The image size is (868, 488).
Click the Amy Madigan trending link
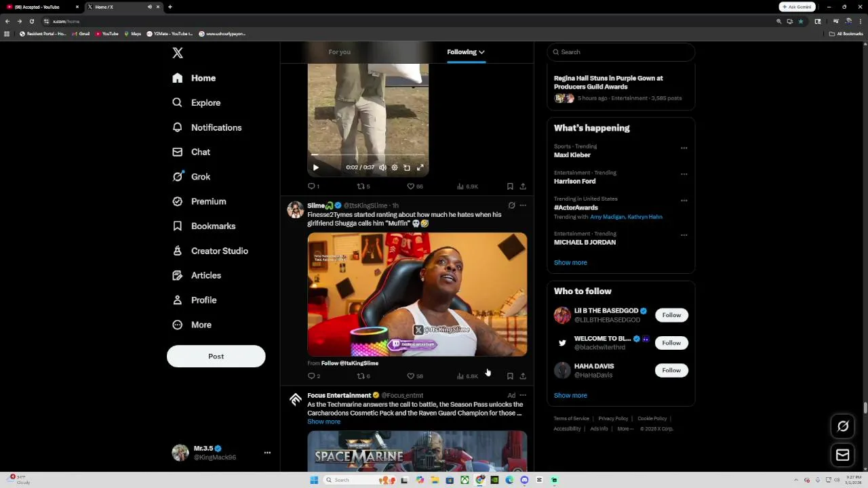point(607,217)
